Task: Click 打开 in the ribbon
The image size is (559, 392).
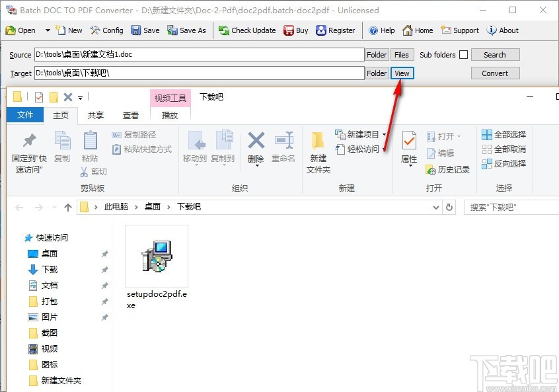Action: (443, 137)
